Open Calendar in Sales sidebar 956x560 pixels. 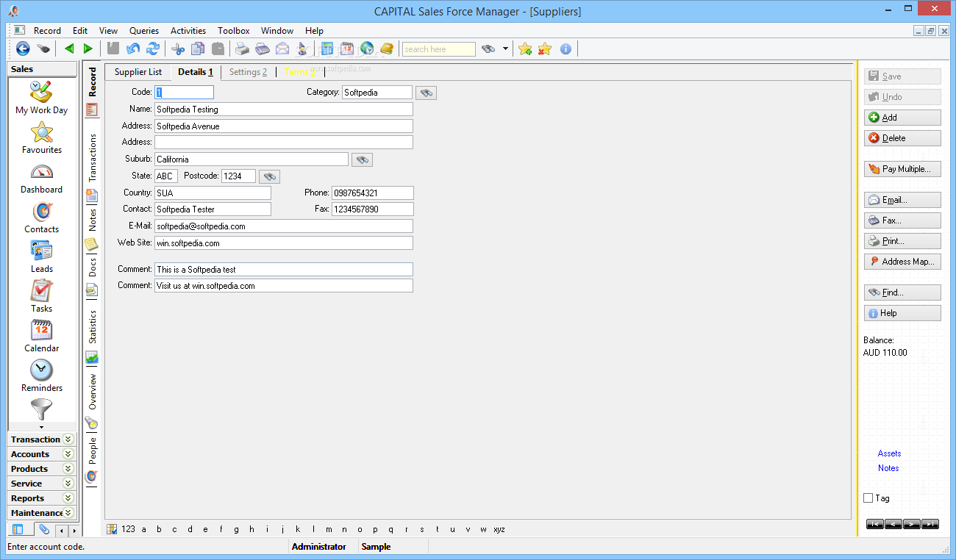click(x=42, y=336)
